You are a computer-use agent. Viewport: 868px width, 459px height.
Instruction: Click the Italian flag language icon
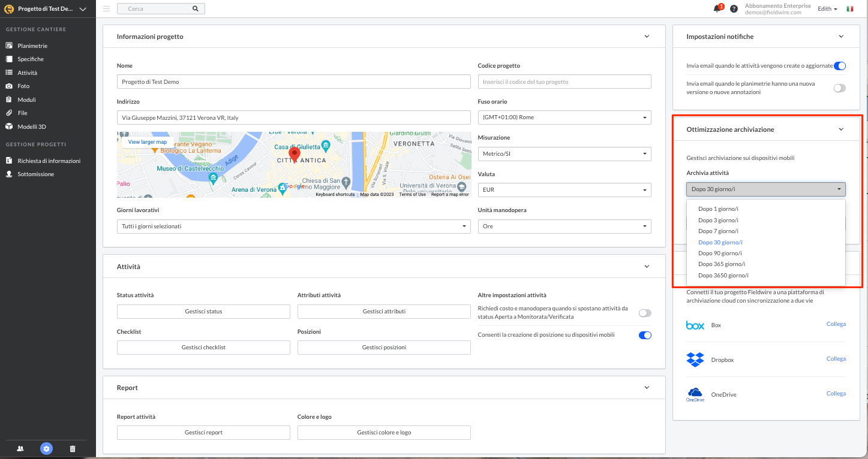(x=850, y=9)
